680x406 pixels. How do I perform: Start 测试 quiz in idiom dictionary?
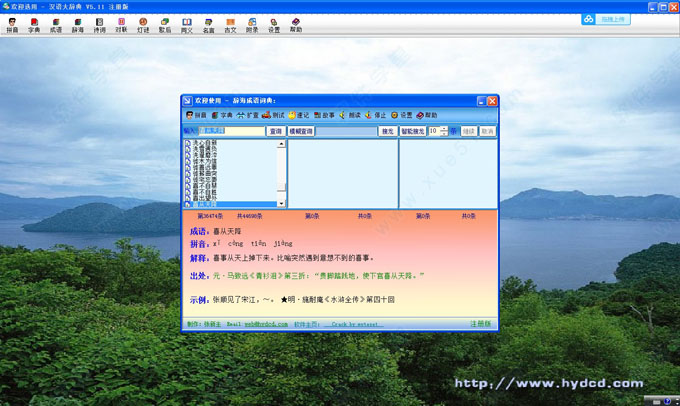point(273,115)
